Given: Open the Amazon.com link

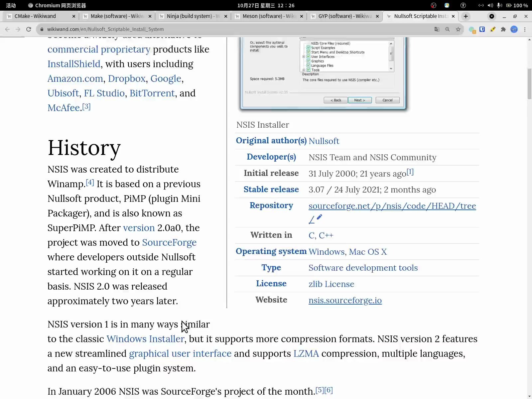Looking at the screenshot, I should click(x=75, y=78).
